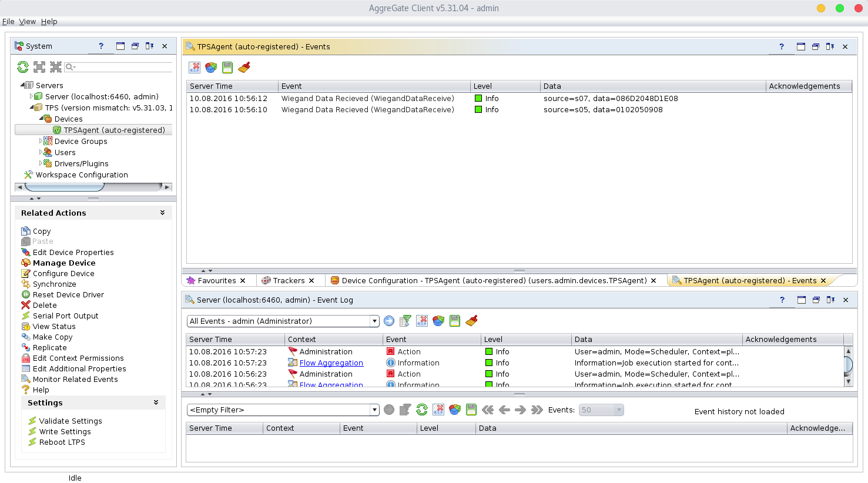This screenshot has width=868, height=483.
Task: Click Edit Device Properties action
Action: click(x=73, y=253)
